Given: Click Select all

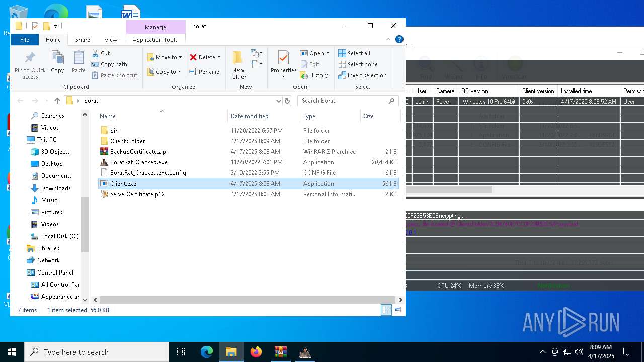Looking at the screenshot, I should pyautogui.click(x=354, y=53).
